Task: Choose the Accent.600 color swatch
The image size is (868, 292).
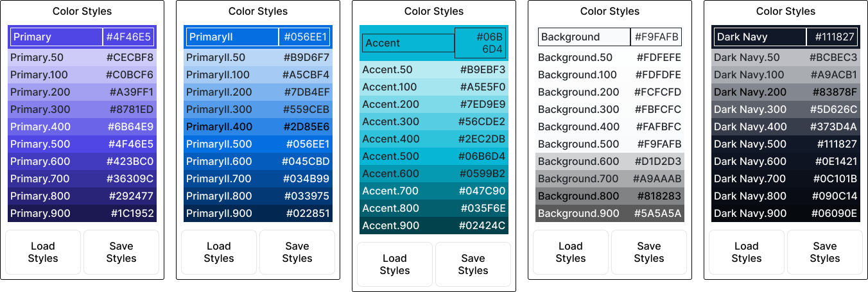Action: coord(434,173)
